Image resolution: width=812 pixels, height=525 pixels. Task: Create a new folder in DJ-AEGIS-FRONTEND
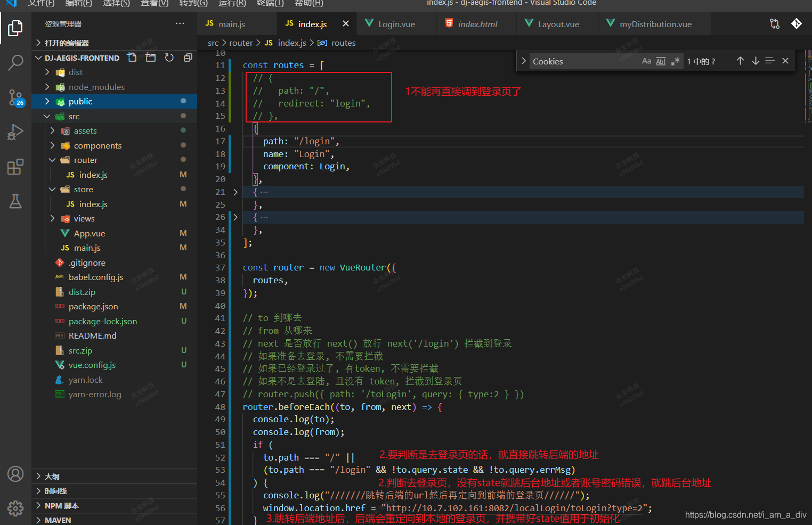point(151,58)
